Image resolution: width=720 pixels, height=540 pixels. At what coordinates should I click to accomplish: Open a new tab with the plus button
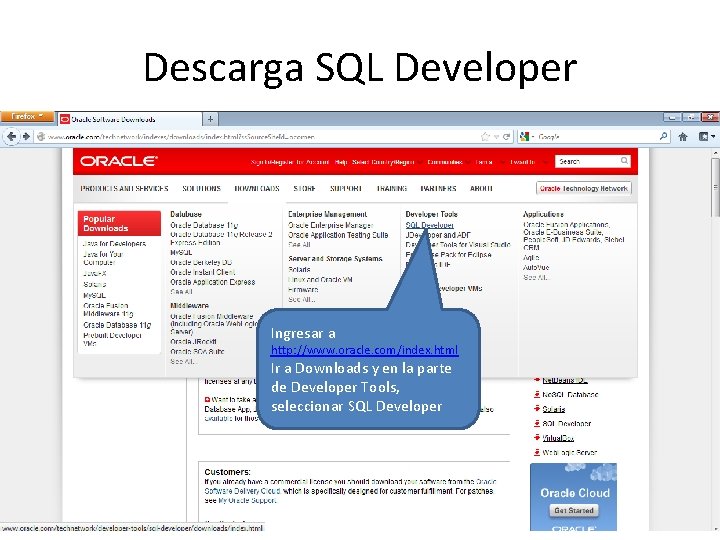pyautogui.click(x=210, y=119)
